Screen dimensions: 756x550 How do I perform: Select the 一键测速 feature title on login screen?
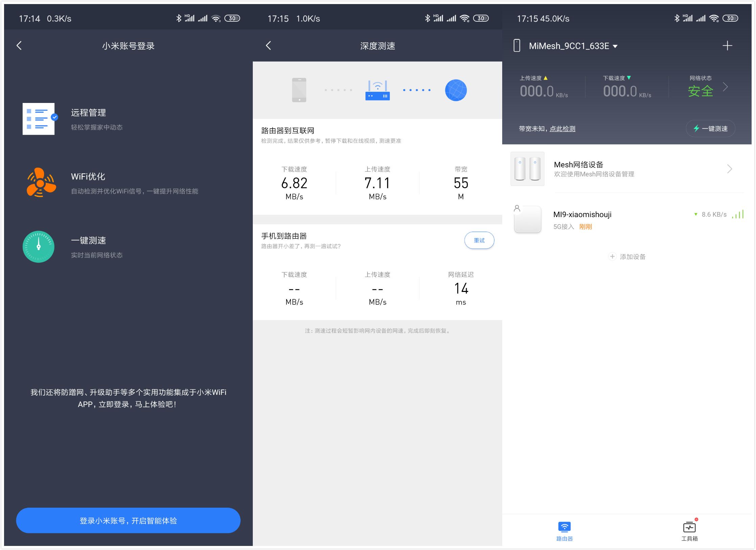[89, 240]
